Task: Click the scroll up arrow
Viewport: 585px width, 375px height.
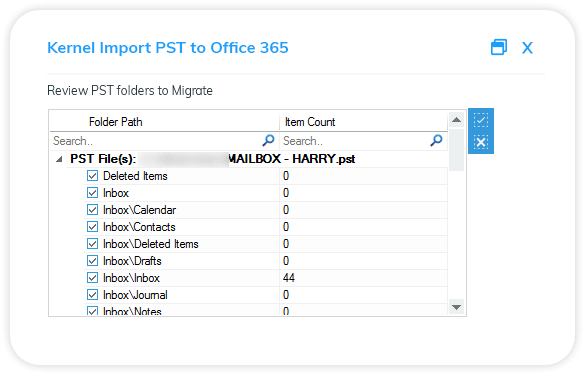Action: point(456,120)
